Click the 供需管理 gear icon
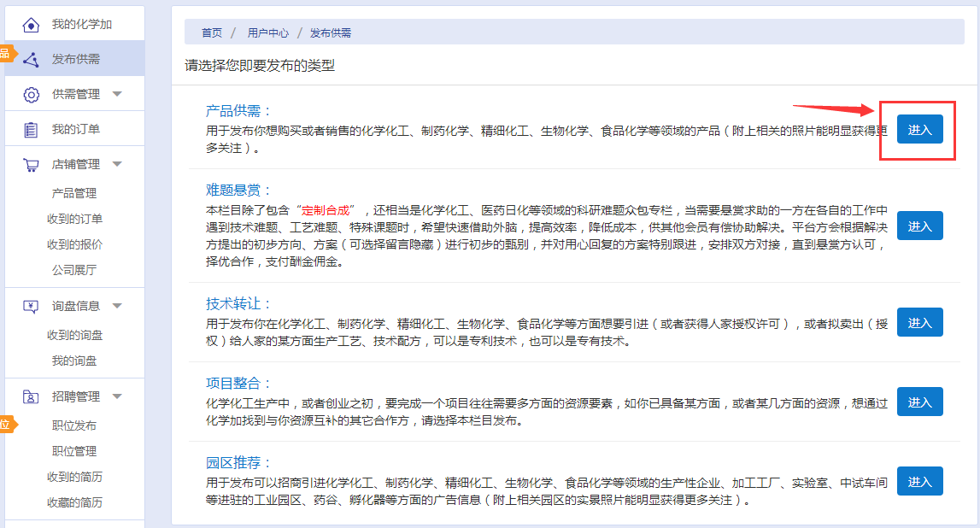Viewport: 980px width, 528px height. [x=31, y=95]
